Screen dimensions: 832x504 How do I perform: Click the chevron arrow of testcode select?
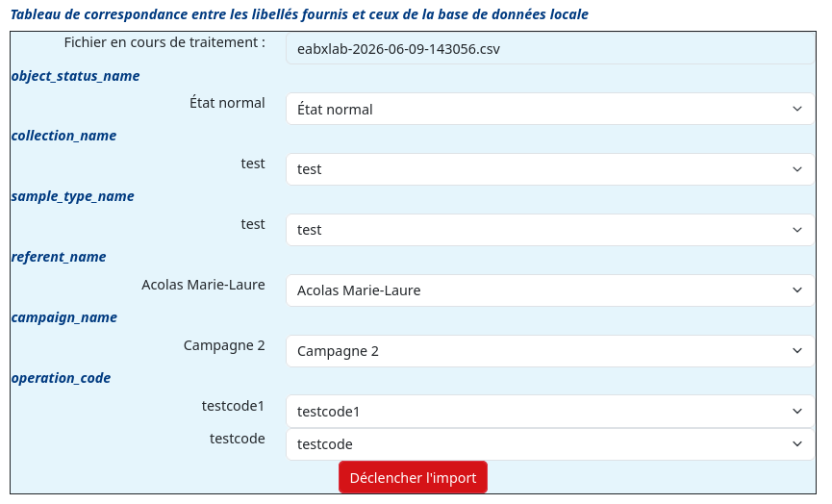[797, 444]
